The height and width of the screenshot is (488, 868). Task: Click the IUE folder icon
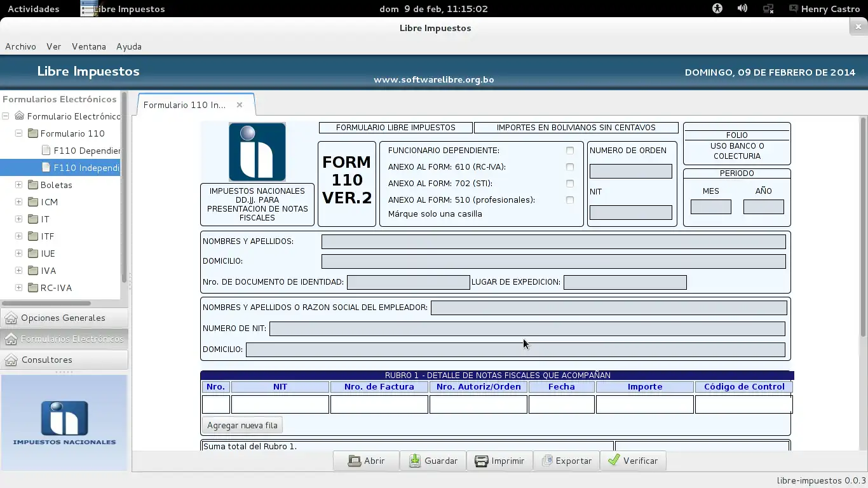point(33,254)
